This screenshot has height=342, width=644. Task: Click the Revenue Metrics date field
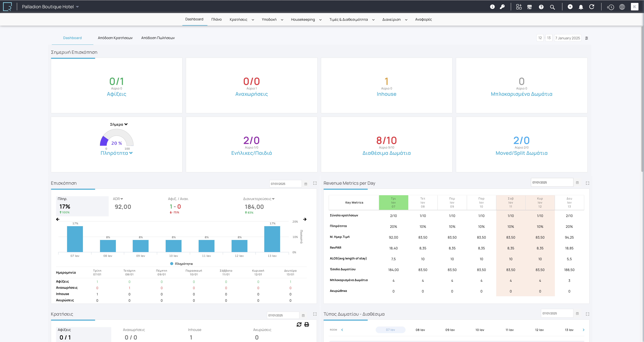[x=552, y=182]
